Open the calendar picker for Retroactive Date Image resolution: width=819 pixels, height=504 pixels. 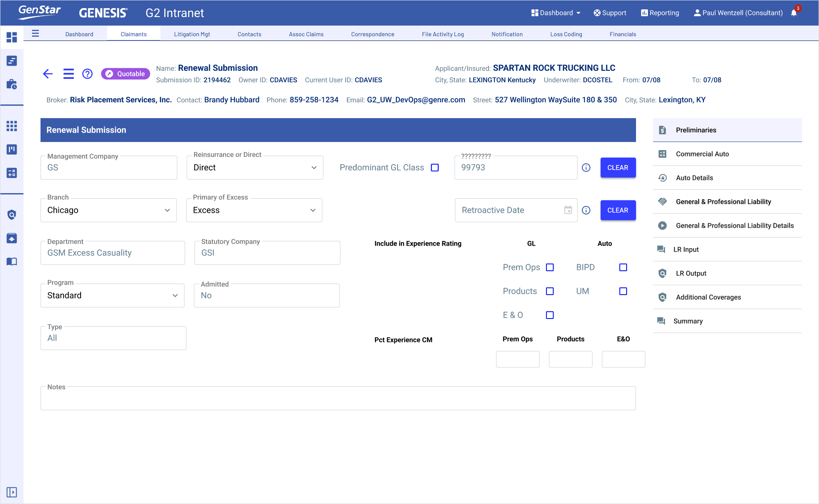point(568,210)
